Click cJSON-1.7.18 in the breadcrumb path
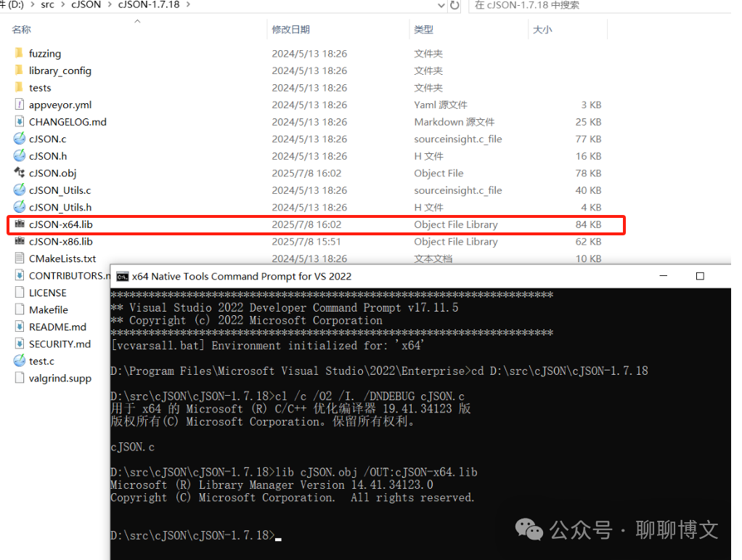Viewport: 742px width, 560px height. coord(149,5)
